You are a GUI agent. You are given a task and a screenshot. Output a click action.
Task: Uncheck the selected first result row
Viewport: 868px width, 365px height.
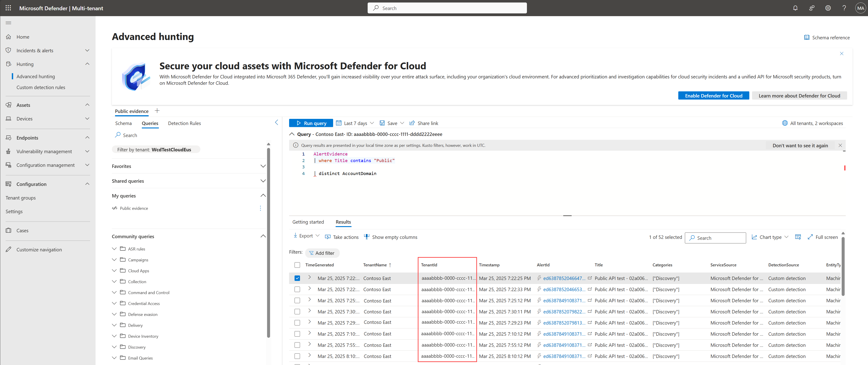click(x=297, y=278)
